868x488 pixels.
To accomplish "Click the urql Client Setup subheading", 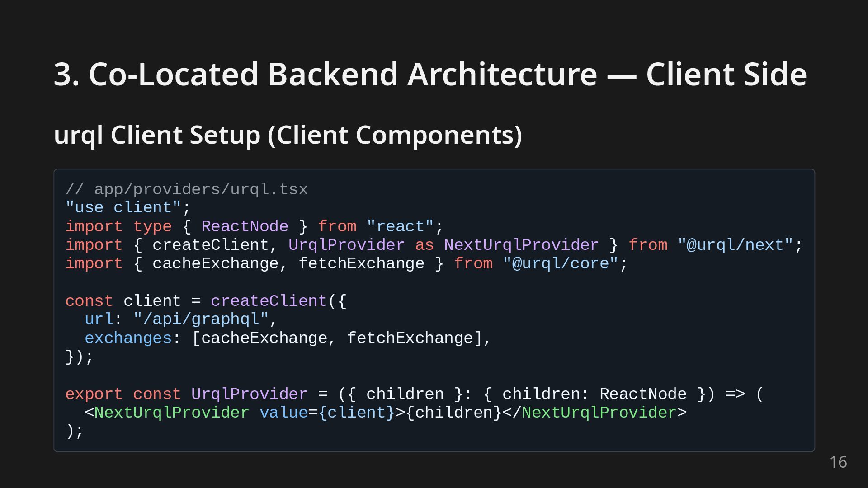I will click(288, 135).
